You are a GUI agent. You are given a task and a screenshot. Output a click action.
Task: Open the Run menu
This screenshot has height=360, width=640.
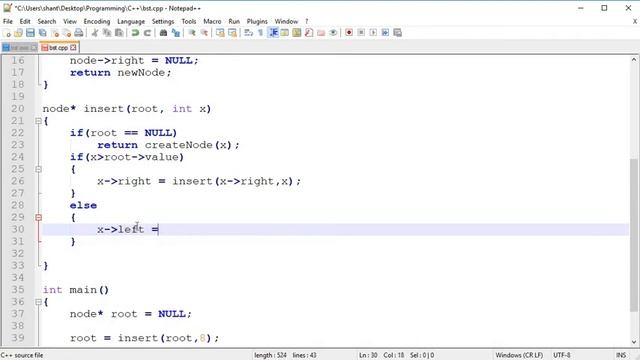[234, 21]
